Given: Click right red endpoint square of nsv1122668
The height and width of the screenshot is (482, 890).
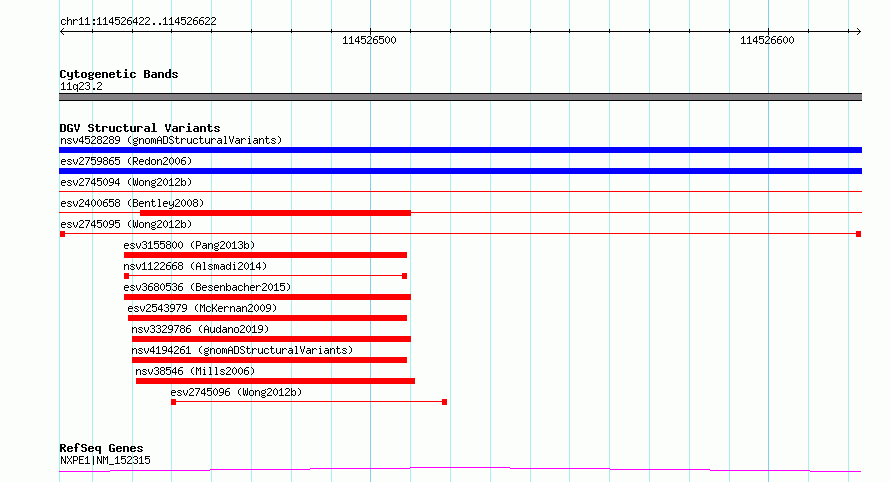Looking at the screenshot, I should click(x=404, y=276).
